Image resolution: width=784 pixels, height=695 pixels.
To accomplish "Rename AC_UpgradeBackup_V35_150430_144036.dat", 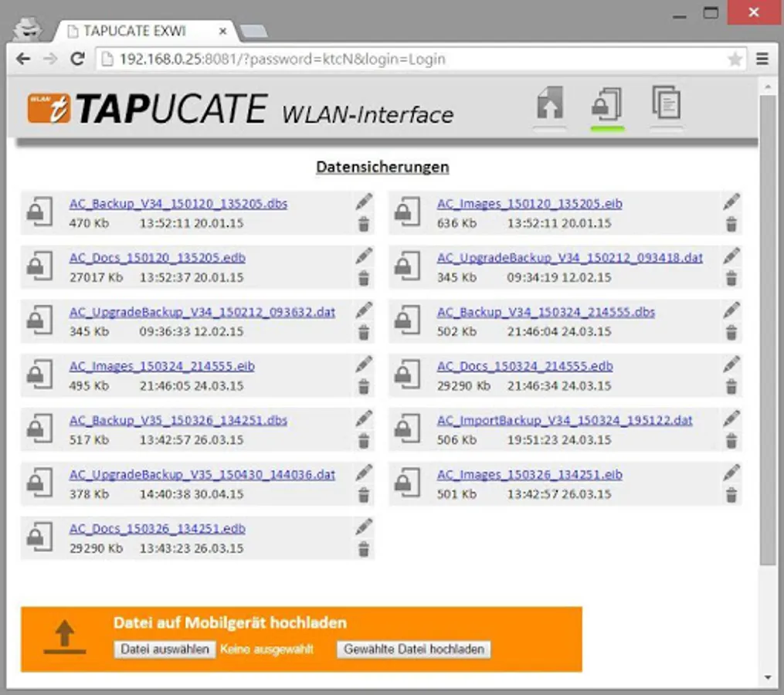I will [364, 473].
